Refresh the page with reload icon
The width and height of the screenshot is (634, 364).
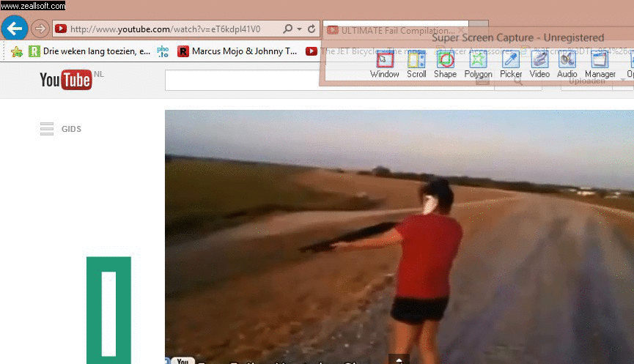[312, 29]
